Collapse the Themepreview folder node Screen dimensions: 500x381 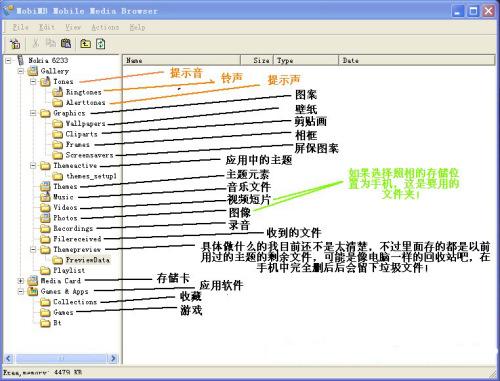tap(33, 249)
